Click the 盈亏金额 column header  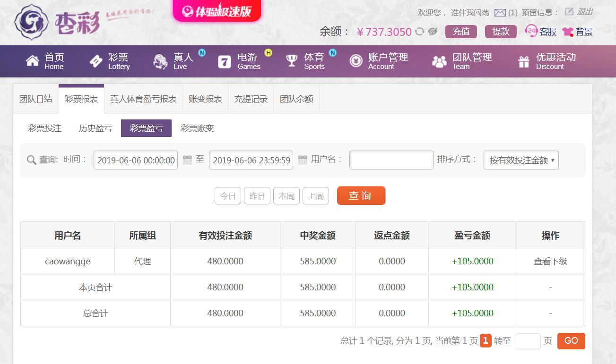pos(472,235)
